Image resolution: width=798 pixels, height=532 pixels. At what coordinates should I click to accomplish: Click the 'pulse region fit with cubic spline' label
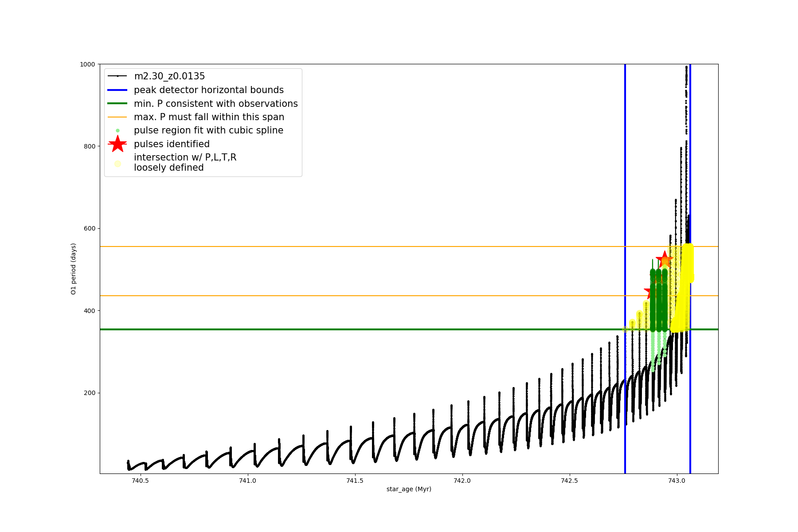click(x=208, y=130)
